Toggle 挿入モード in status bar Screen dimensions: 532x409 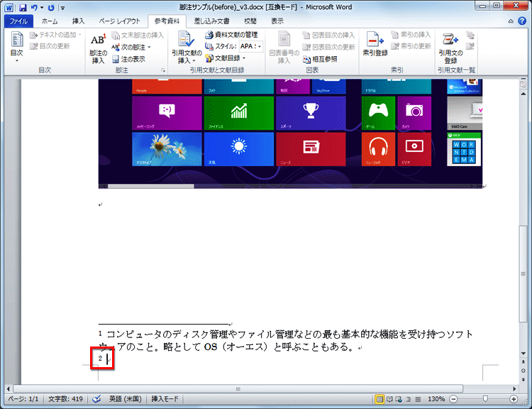(165, 399)
